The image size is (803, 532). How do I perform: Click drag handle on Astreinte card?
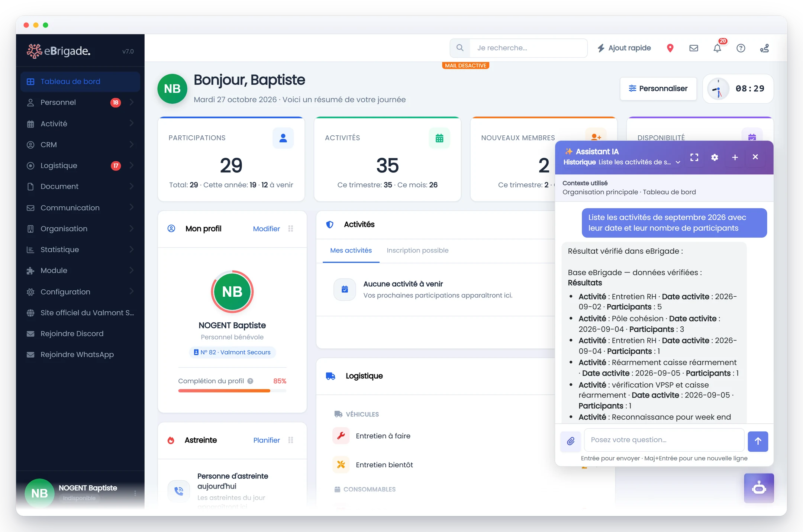click(x=291, y=440)
